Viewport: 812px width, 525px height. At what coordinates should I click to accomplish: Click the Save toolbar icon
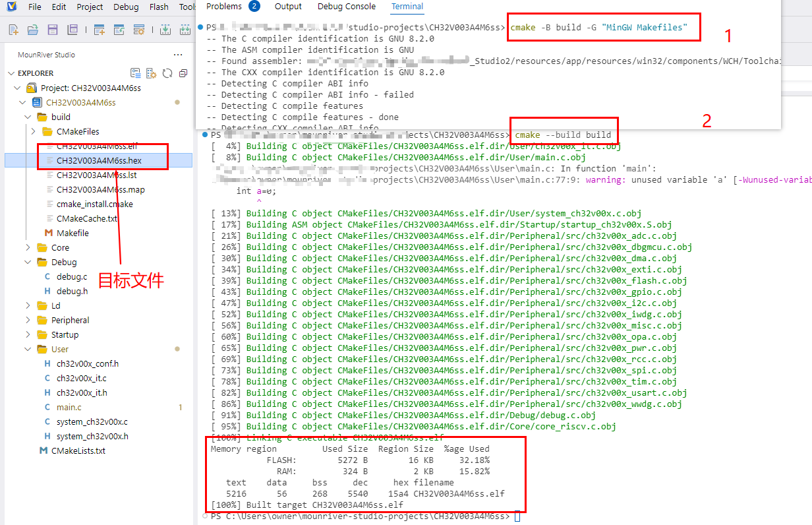53,30
